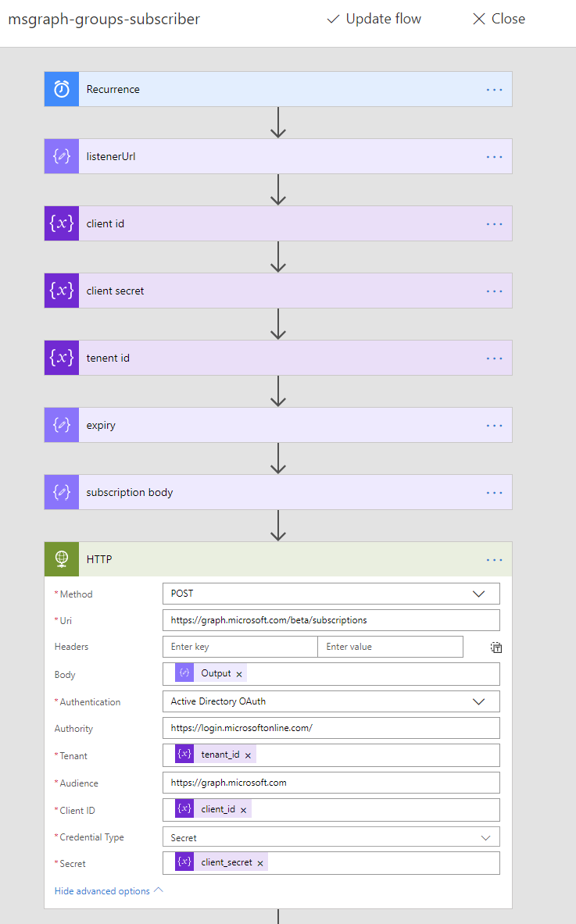
Task: Switch headers to text mode icon
Action: point(496,647)
